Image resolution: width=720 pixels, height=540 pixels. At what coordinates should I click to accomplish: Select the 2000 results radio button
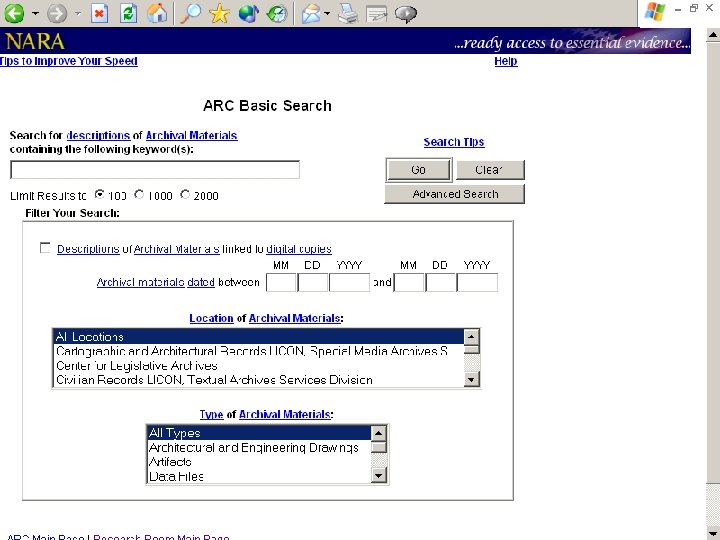[x=185, y=195]
